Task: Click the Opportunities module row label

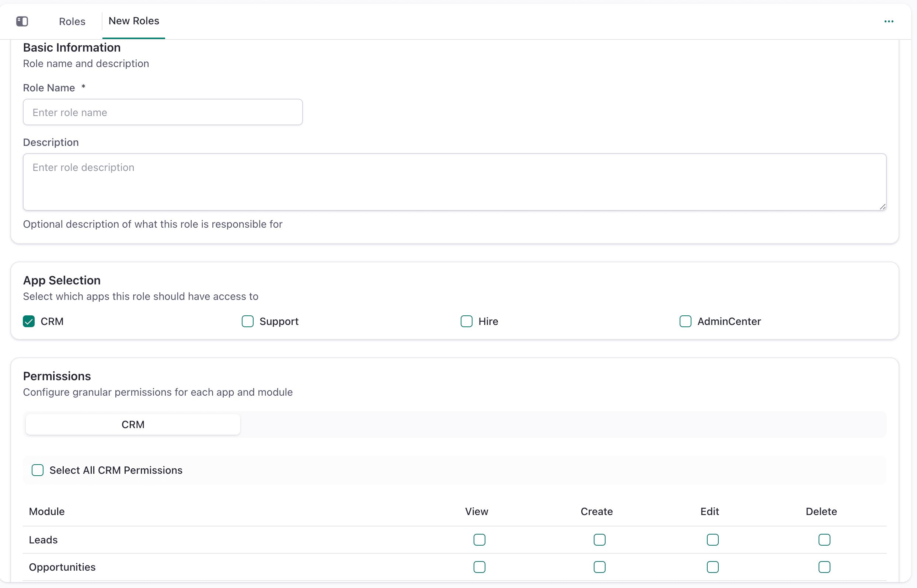Action: pos(62,567)
